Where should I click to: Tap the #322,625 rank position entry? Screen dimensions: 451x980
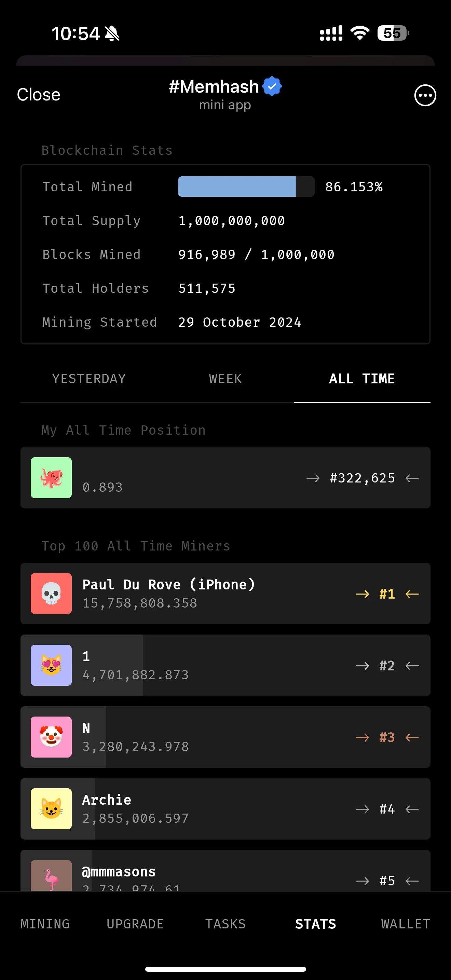(363, 478)
